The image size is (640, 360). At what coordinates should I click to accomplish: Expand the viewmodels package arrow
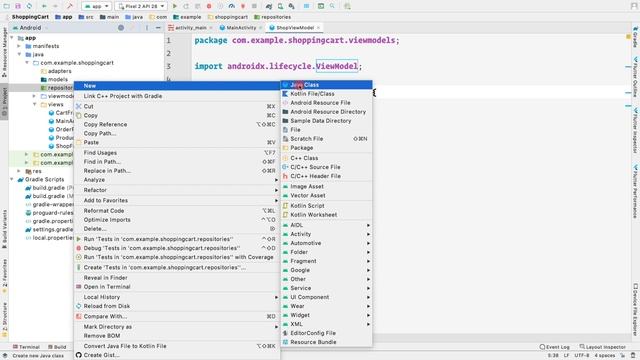tap(34, 96)
